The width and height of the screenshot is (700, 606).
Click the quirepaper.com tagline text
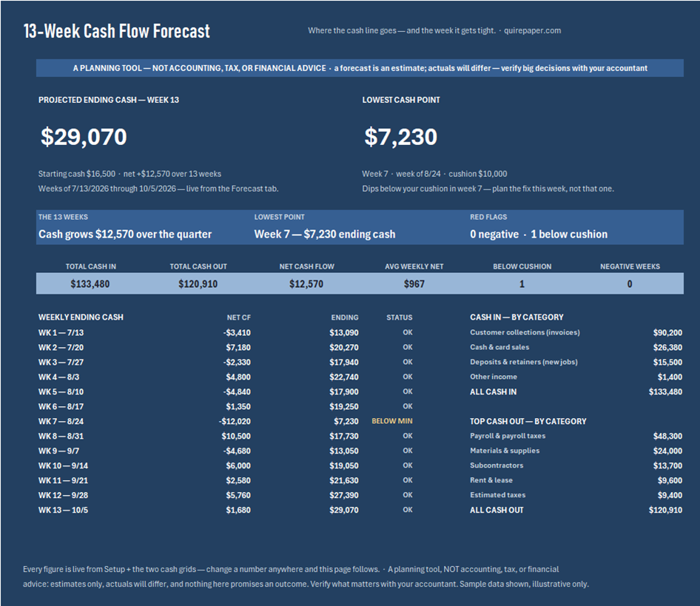pyautogui.click(x=434, y=31)
